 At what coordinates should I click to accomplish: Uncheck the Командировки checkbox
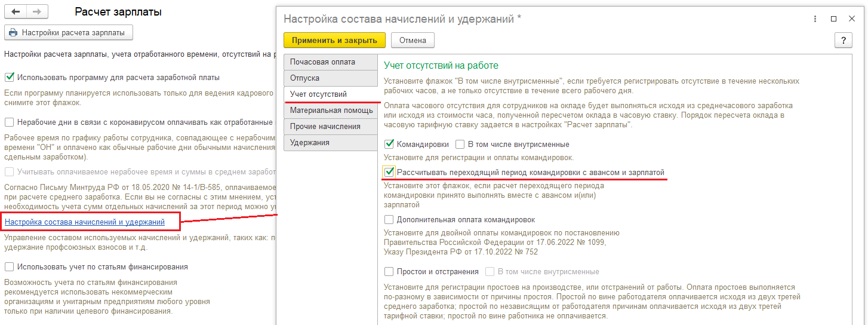(x=389, y=144)
